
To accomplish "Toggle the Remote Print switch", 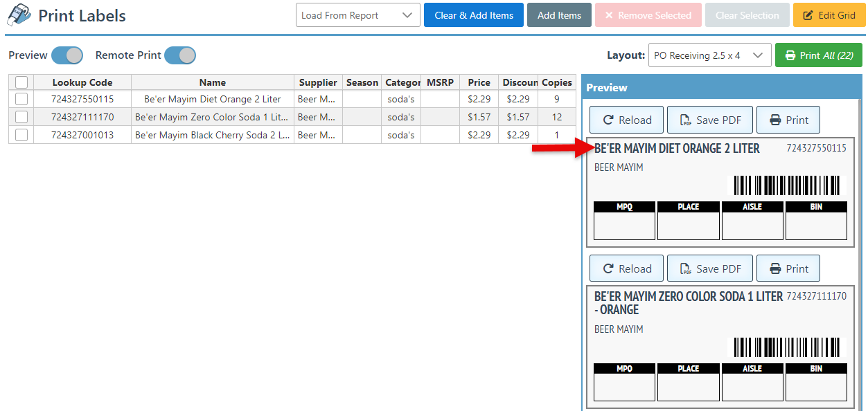I will [180, 55].
